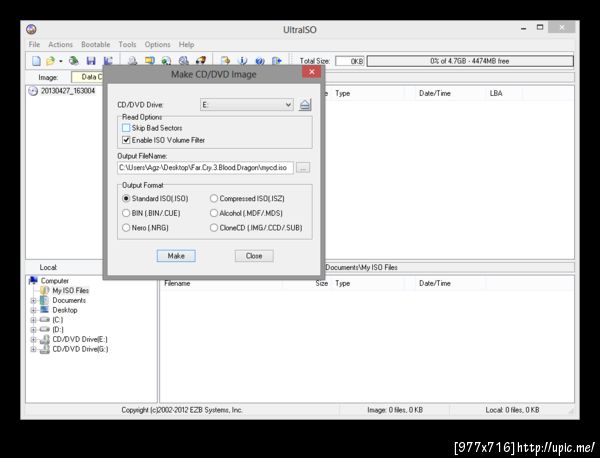Screen dimensions: 600x458
Task: Close the Make CD/DVD Image dialog
Action: click(311, 72)
